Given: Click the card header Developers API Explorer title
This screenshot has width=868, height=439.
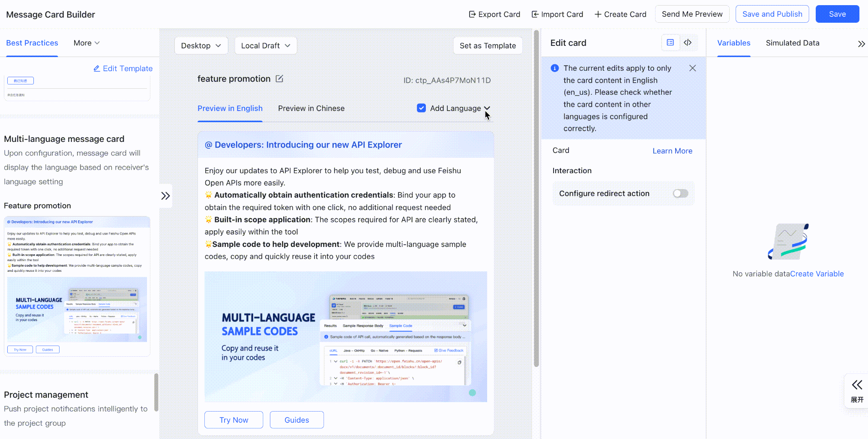Looking at the screenshot, I should coord(303,145).
